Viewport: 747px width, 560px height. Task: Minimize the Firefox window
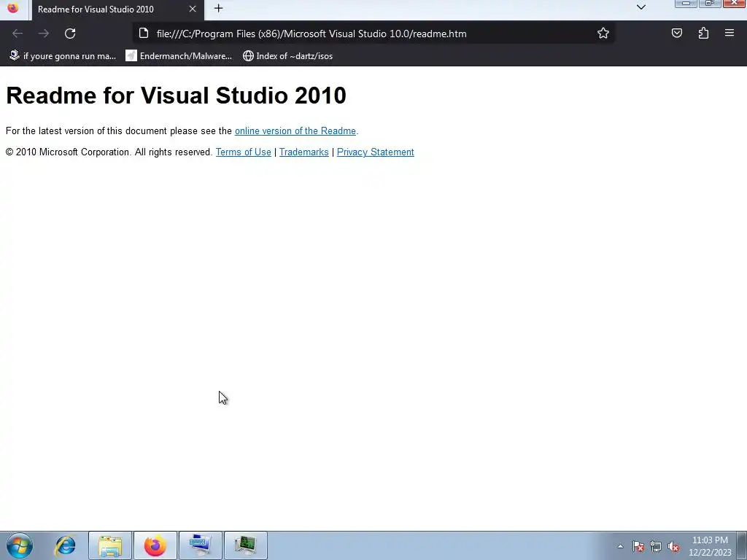pyautogui.click(x=686, y=4)
